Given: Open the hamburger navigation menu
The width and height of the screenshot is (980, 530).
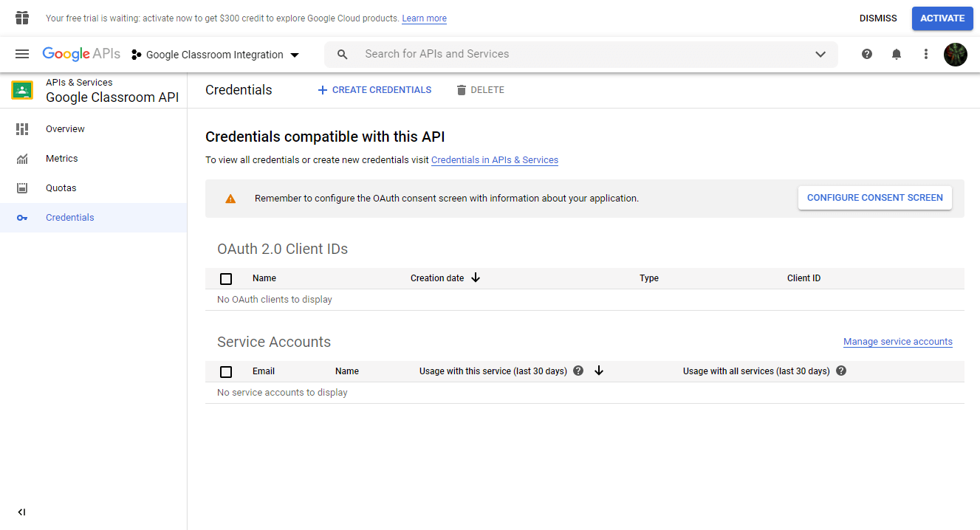Looking at the screenshot, I should coord(22,54).
